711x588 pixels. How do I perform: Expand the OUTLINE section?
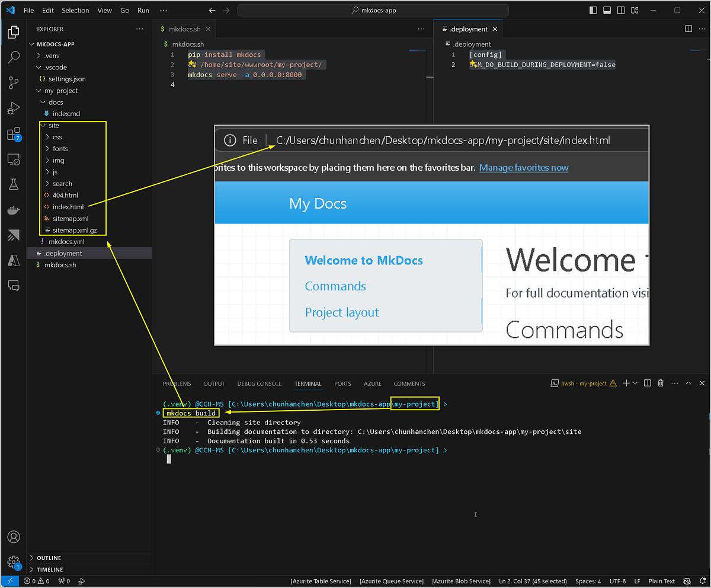click(49, 558)
